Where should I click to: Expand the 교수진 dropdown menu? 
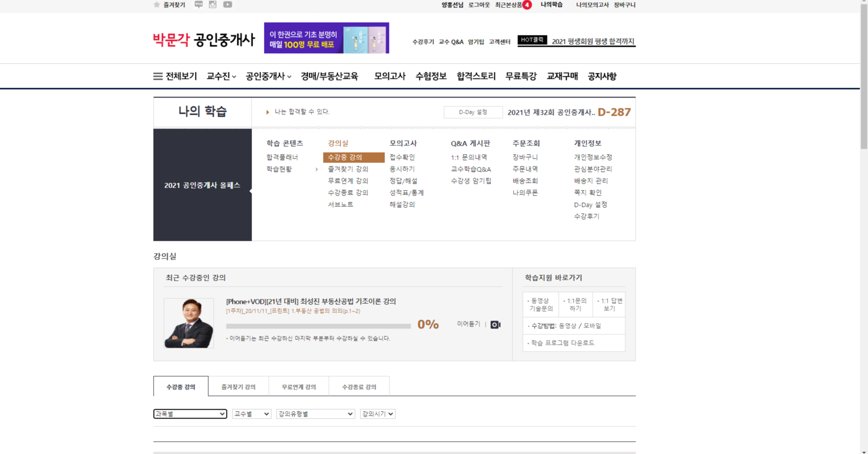coord(221,76)
